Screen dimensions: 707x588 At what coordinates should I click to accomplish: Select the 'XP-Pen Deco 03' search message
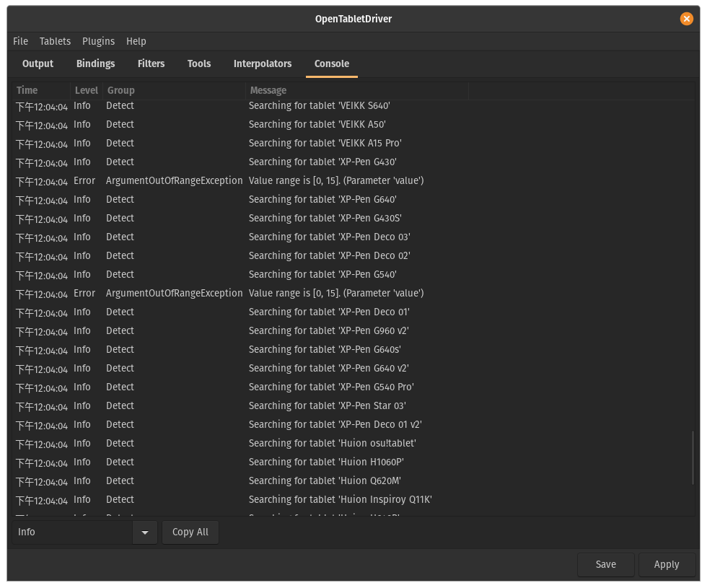pyautogui.click(x=330, y=237)
